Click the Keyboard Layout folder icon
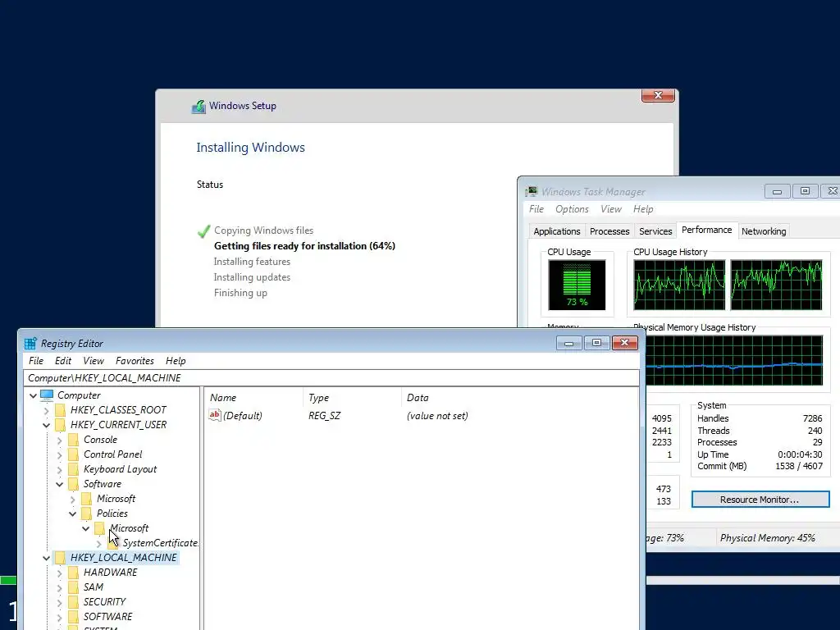 pyautogui.click(x=73, y=469)
